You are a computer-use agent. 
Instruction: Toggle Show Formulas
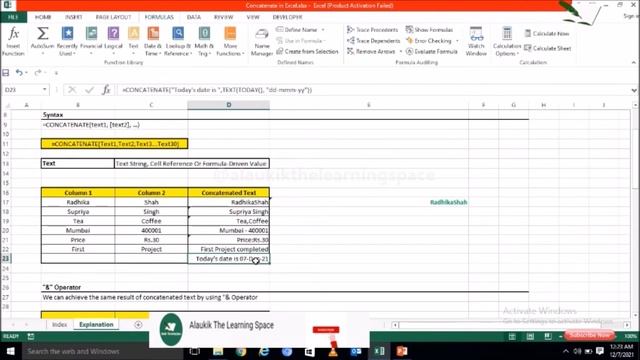(429, 30)
